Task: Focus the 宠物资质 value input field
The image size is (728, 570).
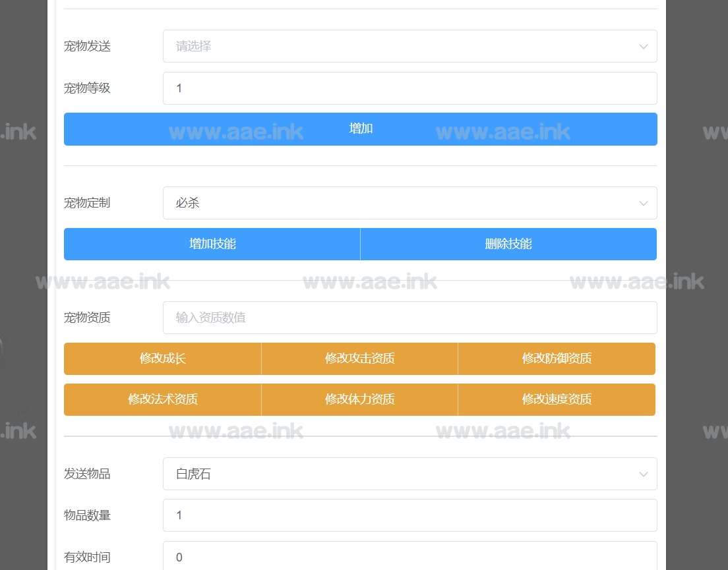Action: pos(409,318)
